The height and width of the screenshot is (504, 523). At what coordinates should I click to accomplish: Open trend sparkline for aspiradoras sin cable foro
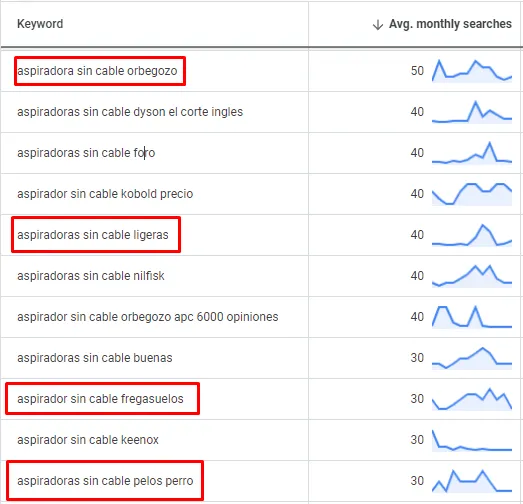click(472, 153)
